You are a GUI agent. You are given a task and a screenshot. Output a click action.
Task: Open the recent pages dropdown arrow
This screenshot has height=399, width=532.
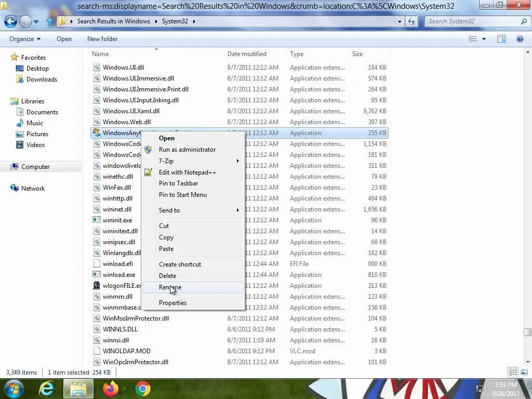pyautogui.click(x=36, y=22)
